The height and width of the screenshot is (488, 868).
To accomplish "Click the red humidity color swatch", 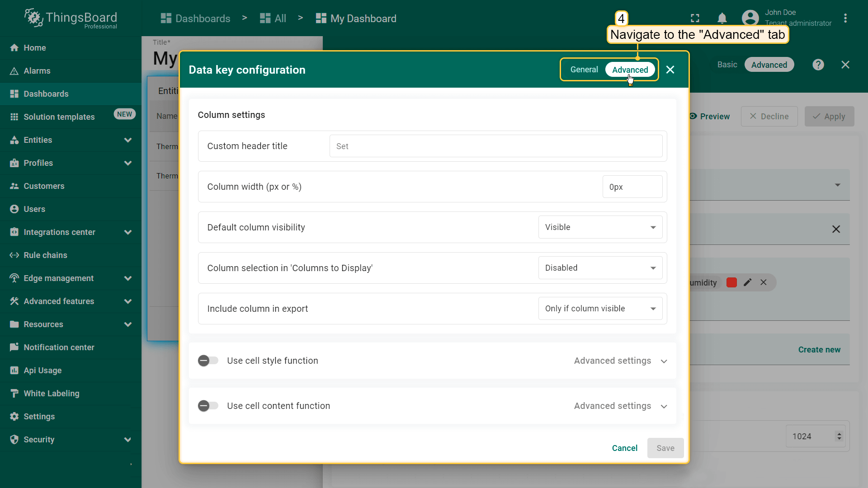I will tap(731, 282).
